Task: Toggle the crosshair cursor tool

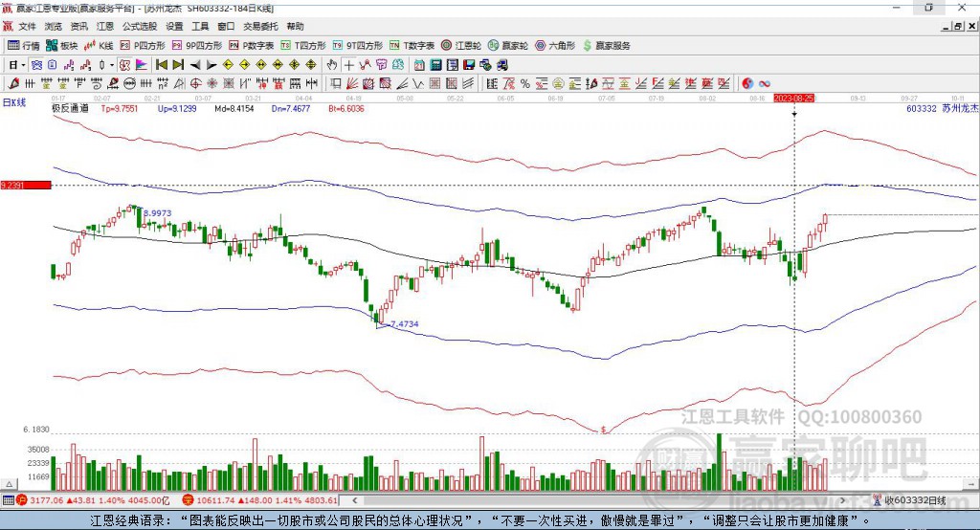Action: [348, 65]
